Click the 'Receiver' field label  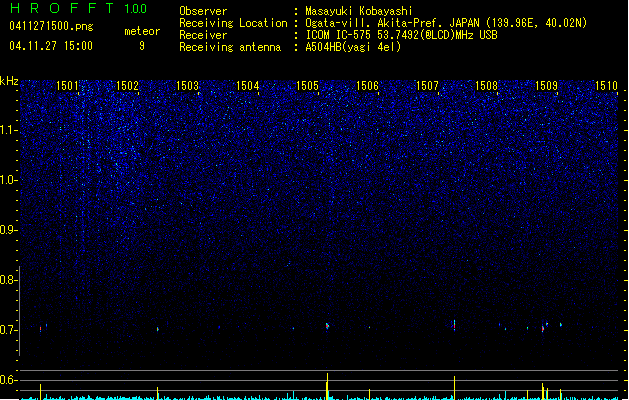coord(203,35)
